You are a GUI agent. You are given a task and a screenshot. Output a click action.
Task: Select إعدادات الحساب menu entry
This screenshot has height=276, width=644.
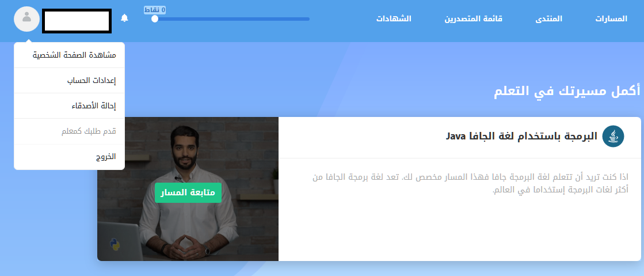click(70, 81)
